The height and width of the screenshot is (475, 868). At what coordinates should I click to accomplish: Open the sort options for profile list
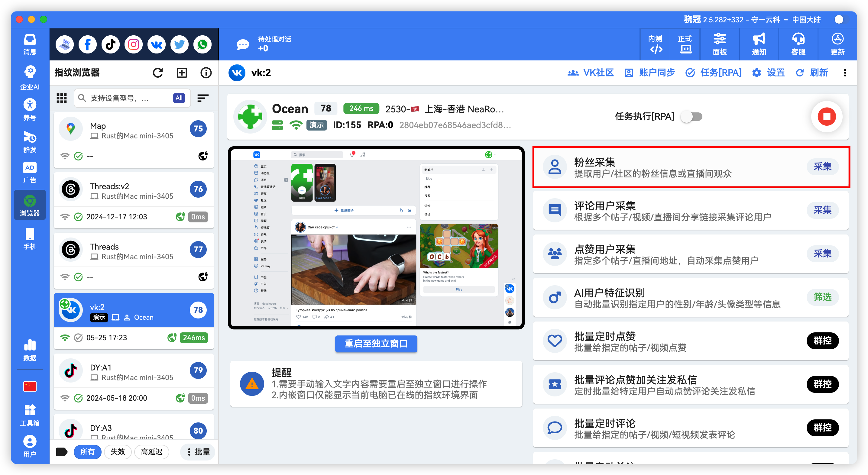coord(203,98)
